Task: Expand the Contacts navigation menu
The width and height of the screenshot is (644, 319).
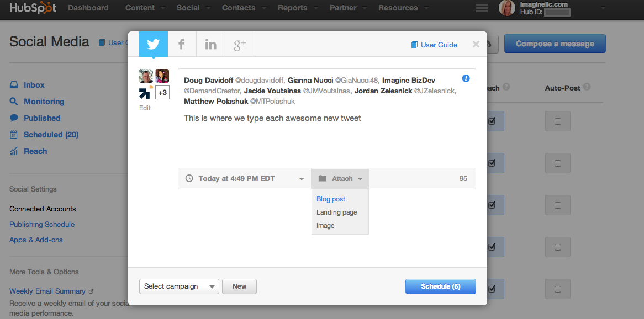Action: [244, 8]
